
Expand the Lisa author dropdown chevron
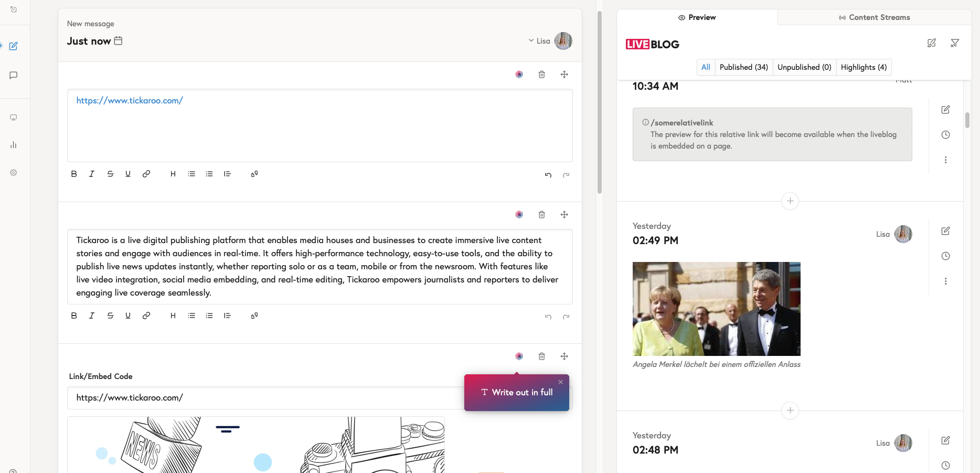(531, 40)
